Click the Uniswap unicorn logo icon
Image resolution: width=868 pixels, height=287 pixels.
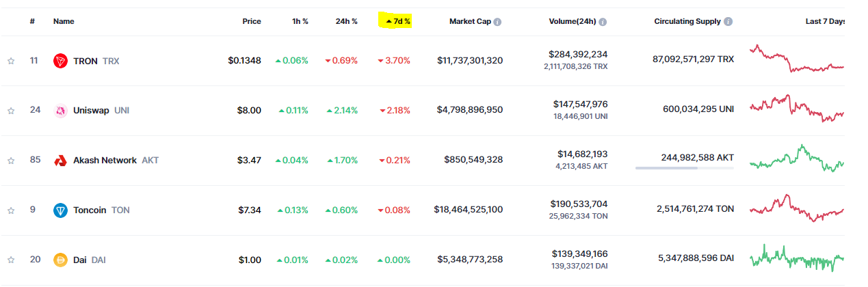[x=60, y=111]
